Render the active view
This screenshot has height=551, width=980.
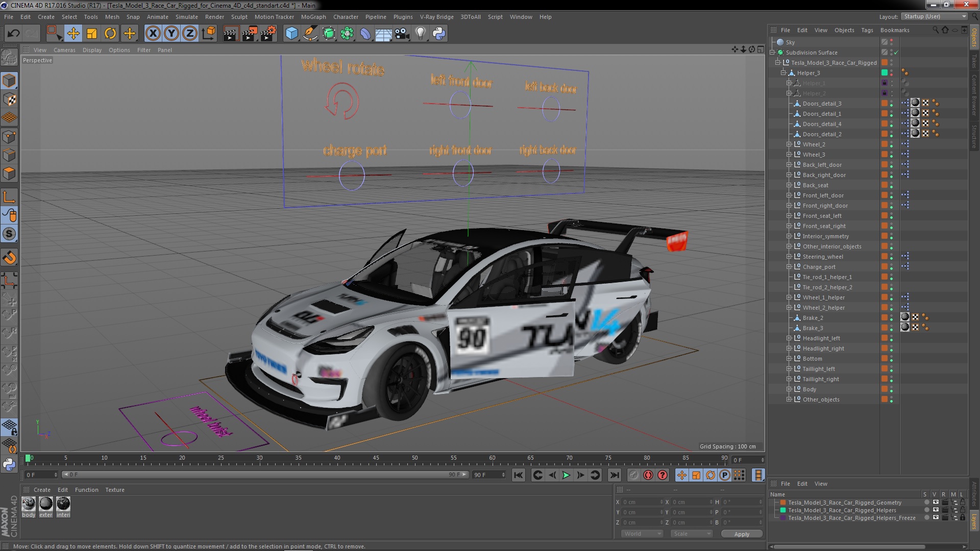click(x=230, y=34)
